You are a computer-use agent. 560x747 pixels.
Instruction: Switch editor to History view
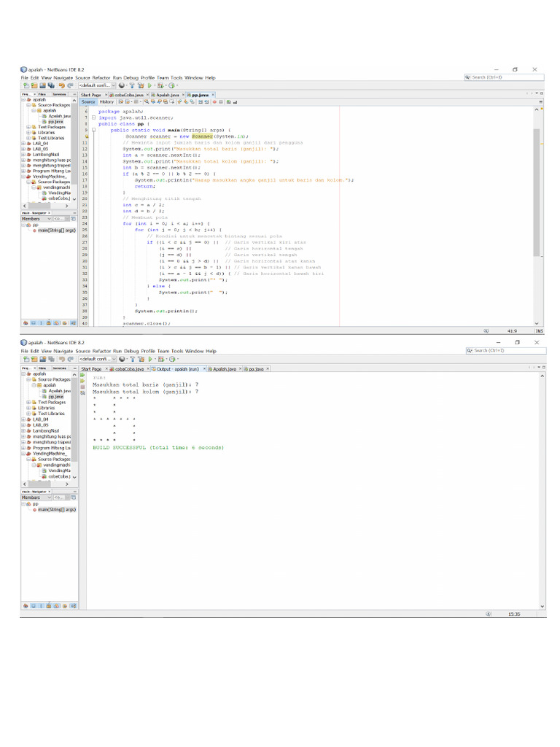[x=106, y=102]
